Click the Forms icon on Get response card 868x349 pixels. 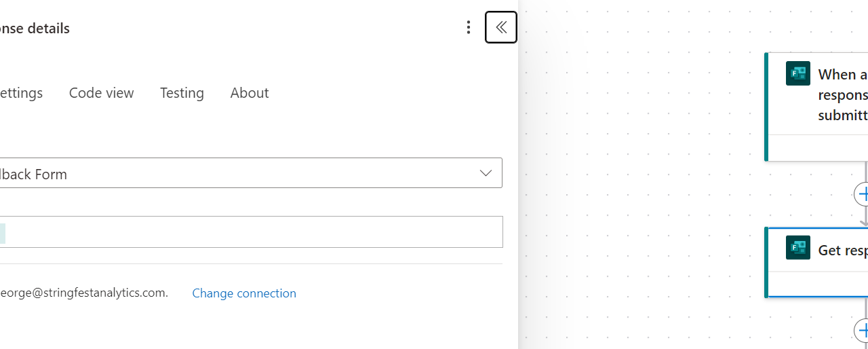[x=798, y=248]
